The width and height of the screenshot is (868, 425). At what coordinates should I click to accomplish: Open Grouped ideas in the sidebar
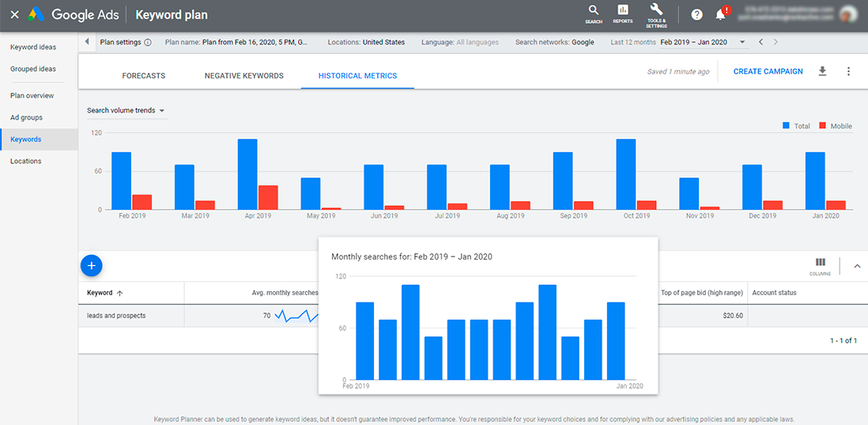tap(33, 70)
